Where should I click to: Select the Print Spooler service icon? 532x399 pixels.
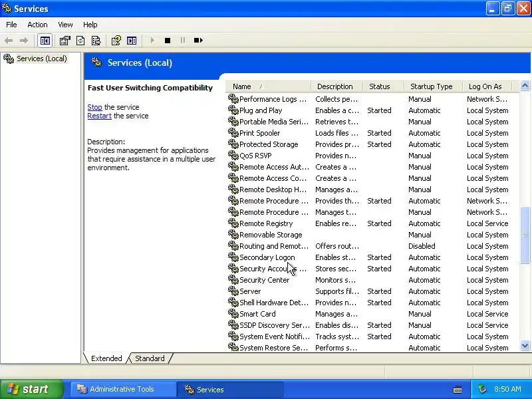(x=233, y=132)
